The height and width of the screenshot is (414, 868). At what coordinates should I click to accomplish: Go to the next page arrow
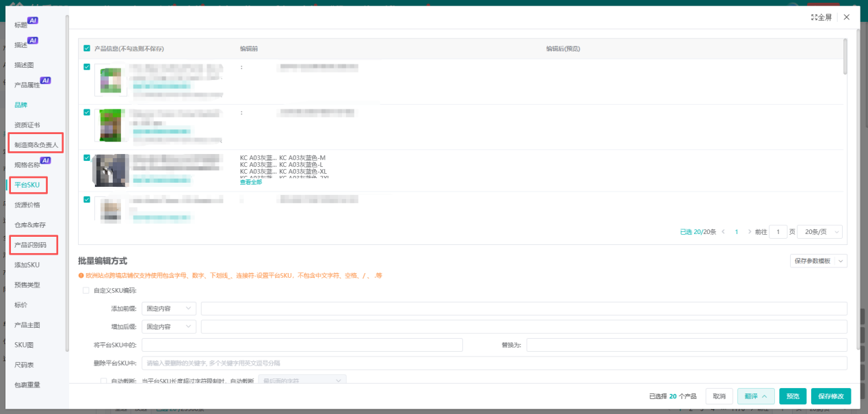tap(750, 232)
